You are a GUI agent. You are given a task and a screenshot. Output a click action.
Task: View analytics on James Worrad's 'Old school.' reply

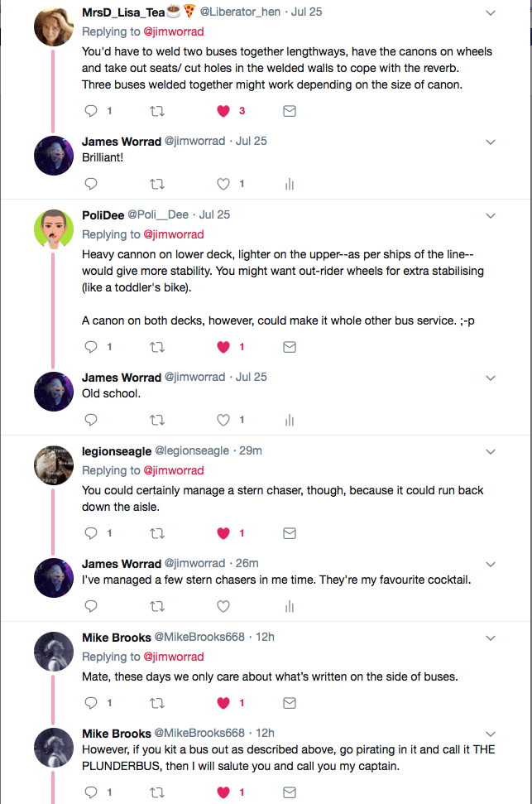(289, 420)
